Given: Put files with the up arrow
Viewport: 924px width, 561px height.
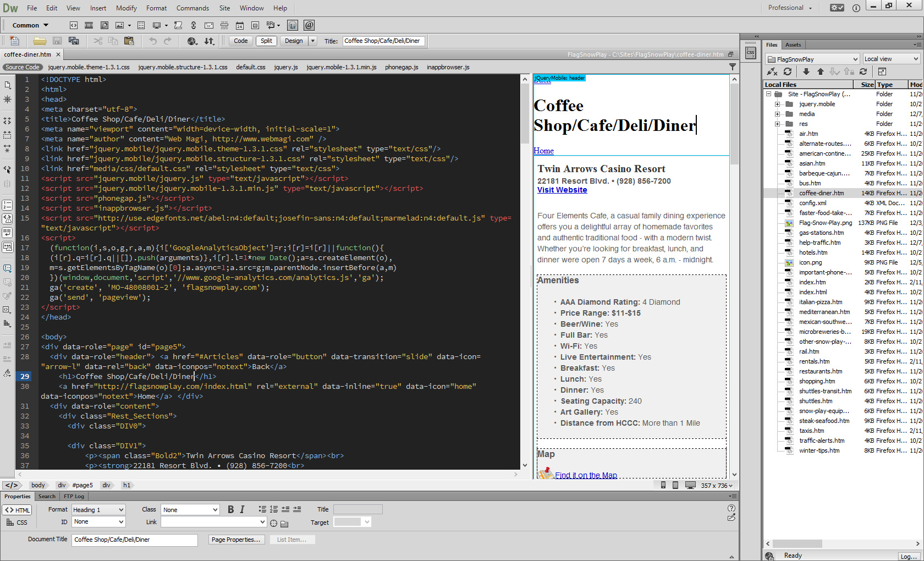Looking at the screenshot, I should pos(821,71).
